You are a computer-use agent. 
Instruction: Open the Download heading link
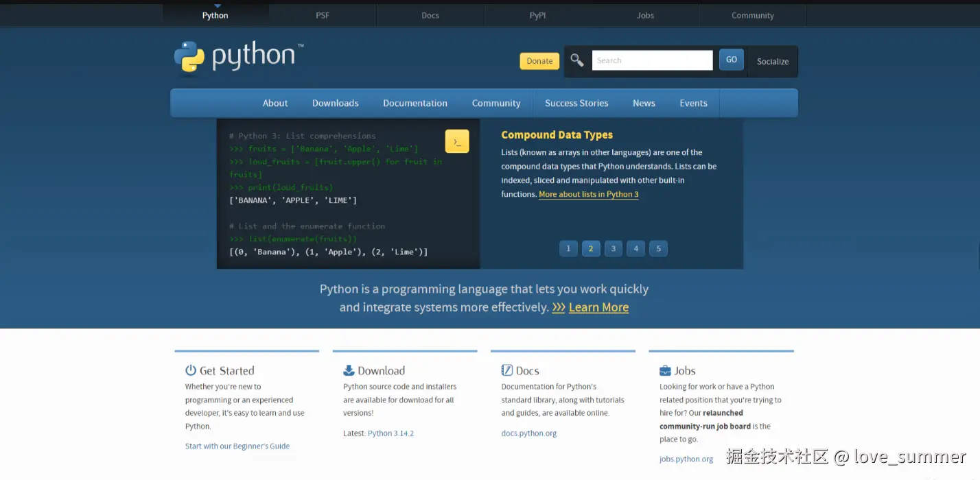(x=381, y=370)
